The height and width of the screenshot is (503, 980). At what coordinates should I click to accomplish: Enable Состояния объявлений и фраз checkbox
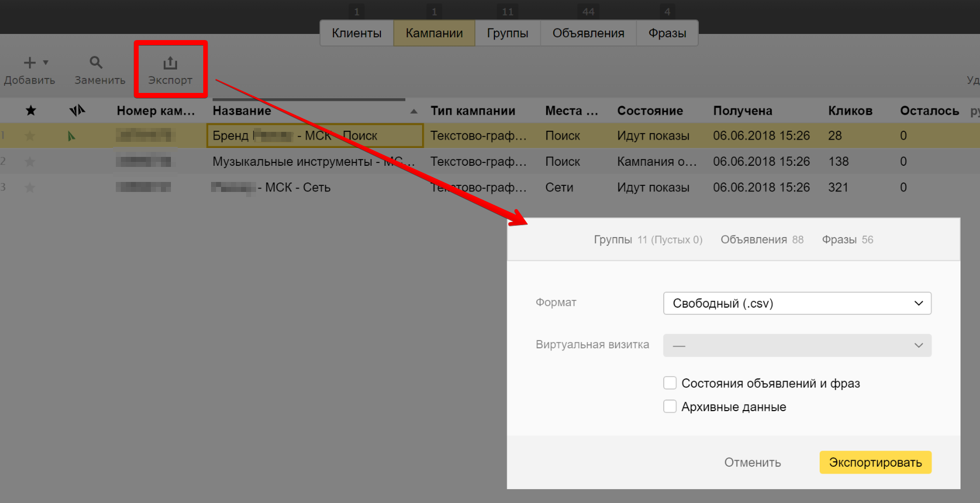click(670, 383)
